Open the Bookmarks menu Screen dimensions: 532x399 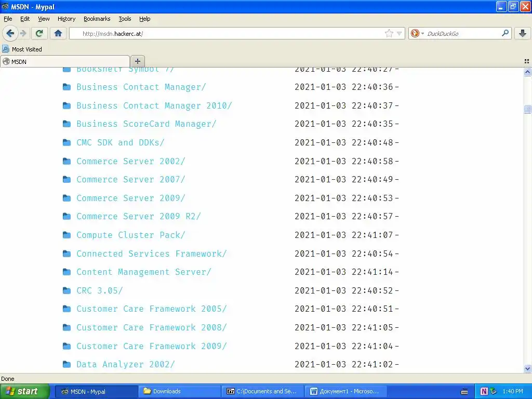97,19
